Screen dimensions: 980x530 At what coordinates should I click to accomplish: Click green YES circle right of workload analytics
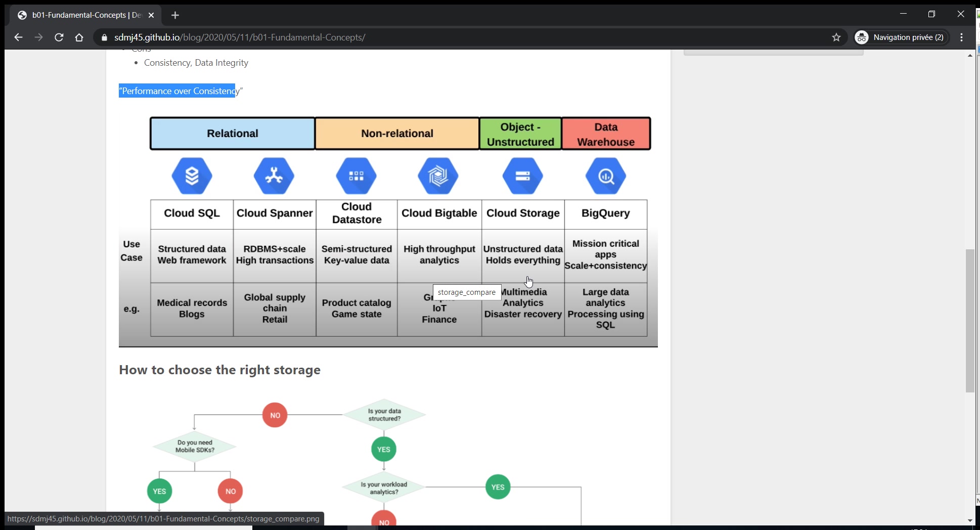coord(498,487)
